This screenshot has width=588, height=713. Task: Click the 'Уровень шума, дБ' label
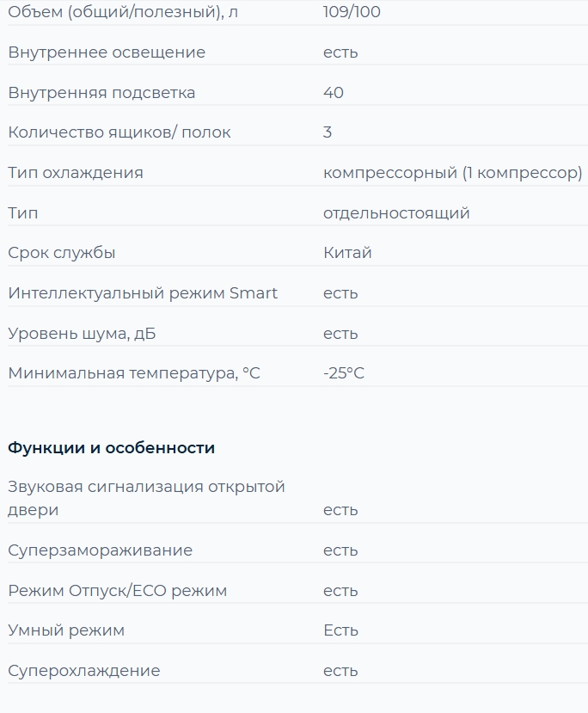pos(82,334)
